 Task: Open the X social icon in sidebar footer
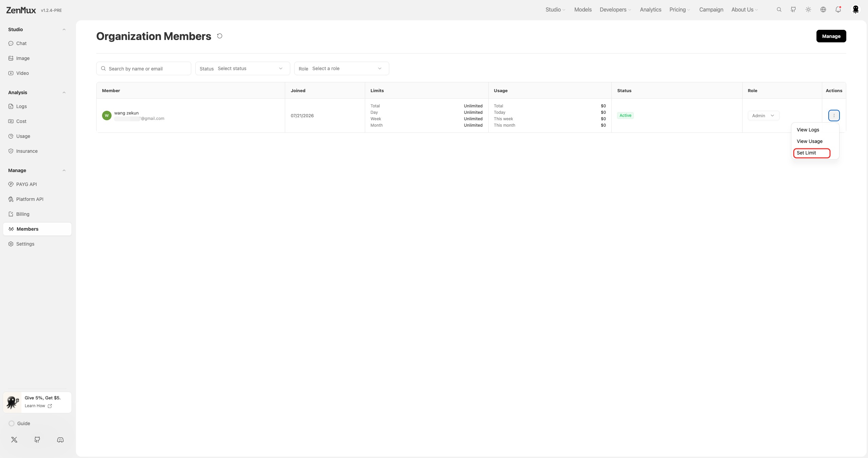[x=14, y=440]
